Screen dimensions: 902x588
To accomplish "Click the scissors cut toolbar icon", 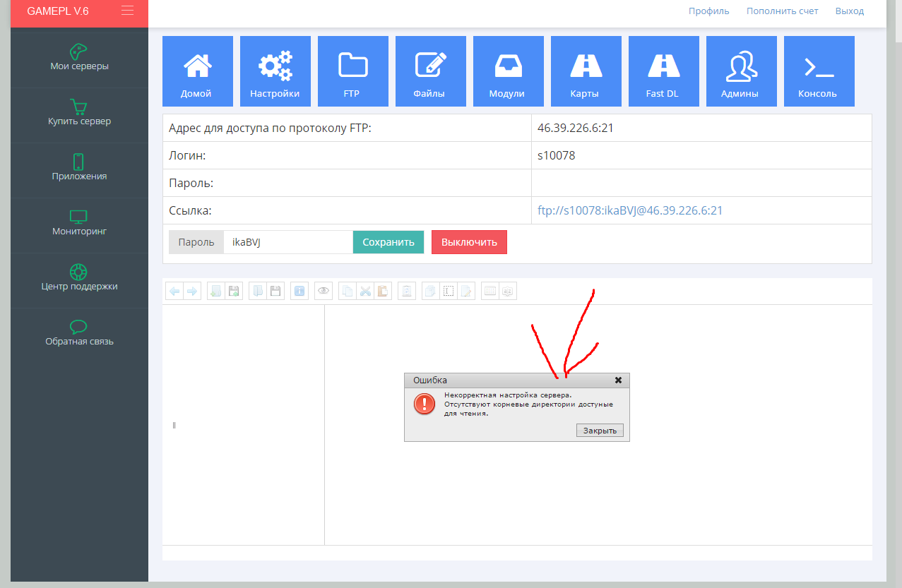I will (x=365, y=291).
